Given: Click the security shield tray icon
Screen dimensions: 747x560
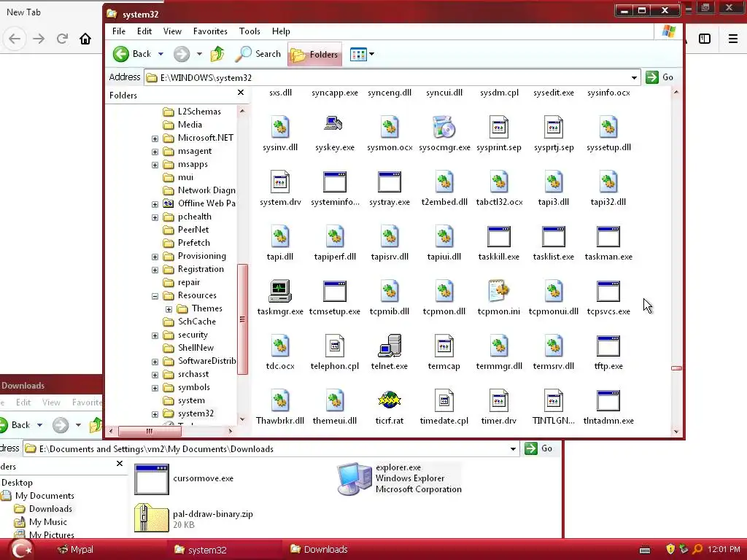Looking at the screenshot, I should tap(670, 550).
